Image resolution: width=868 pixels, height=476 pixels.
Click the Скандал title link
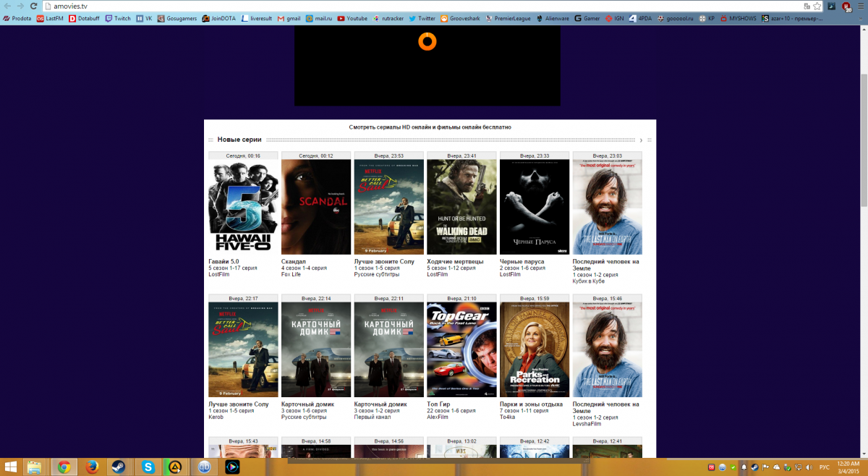point(294,261)
